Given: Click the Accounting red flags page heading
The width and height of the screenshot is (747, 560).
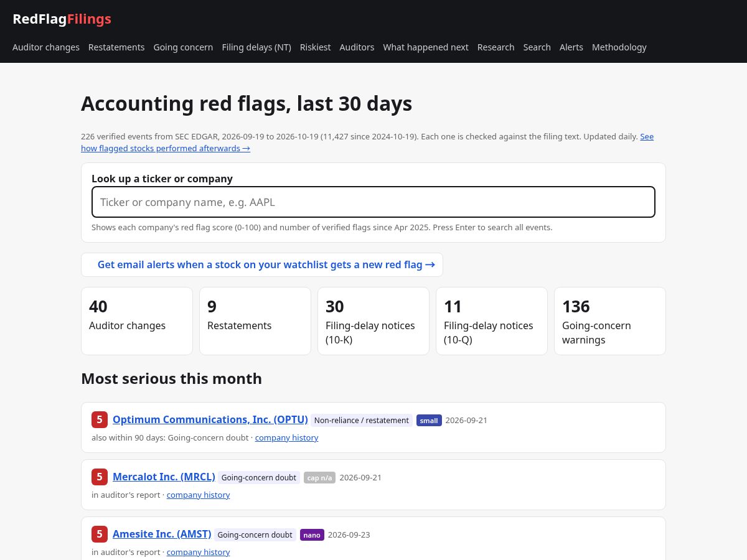Looking at the screenshot, I should tap(247, 103).
